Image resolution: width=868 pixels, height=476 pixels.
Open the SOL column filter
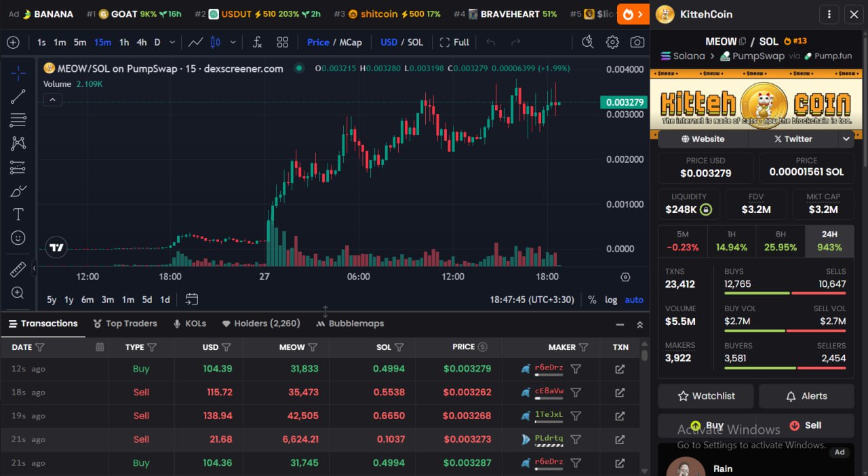click(399, 347)
